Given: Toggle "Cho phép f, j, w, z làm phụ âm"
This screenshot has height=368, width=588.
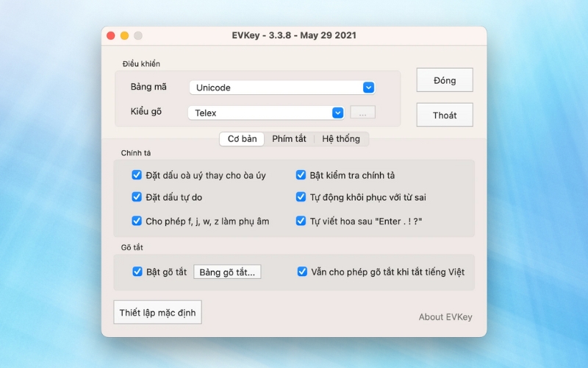Looking at the screenshot, I should pyautogui.click(x=137, y=221).
